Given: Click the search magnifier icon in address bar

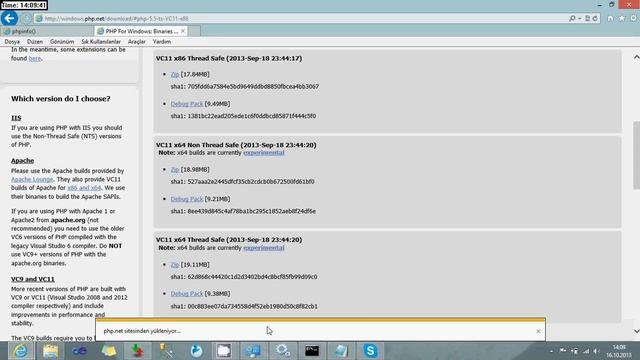Looking at the screenshot, I should click(572, 18).
